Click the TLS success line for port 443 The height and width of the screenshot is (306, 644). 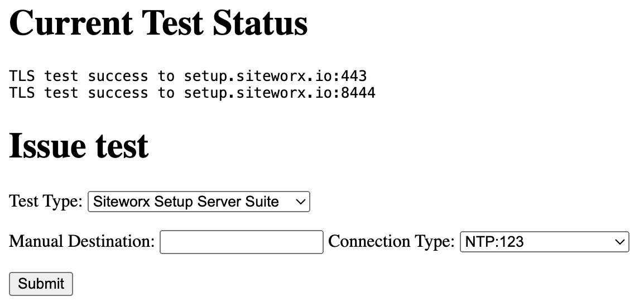click(x=188, y=76)
